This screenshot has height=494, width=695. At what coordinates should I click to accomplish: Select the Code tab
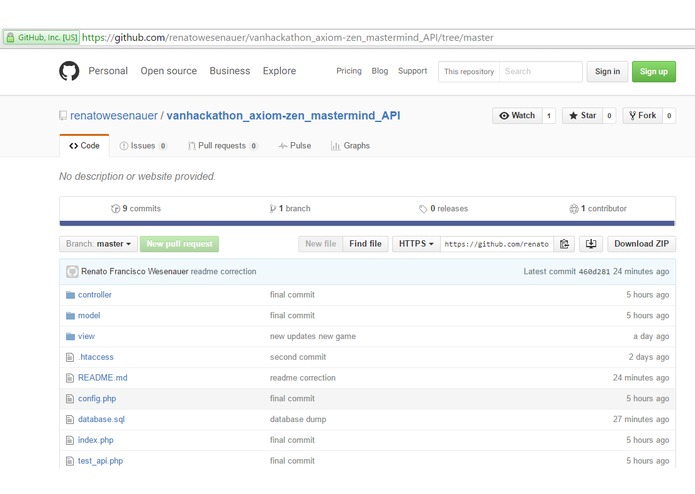click(84, 146)
